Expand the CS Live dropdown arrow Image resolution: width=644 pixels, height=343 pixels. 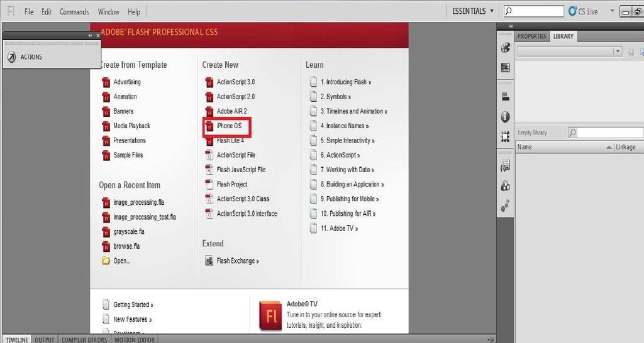click(612, 11)
